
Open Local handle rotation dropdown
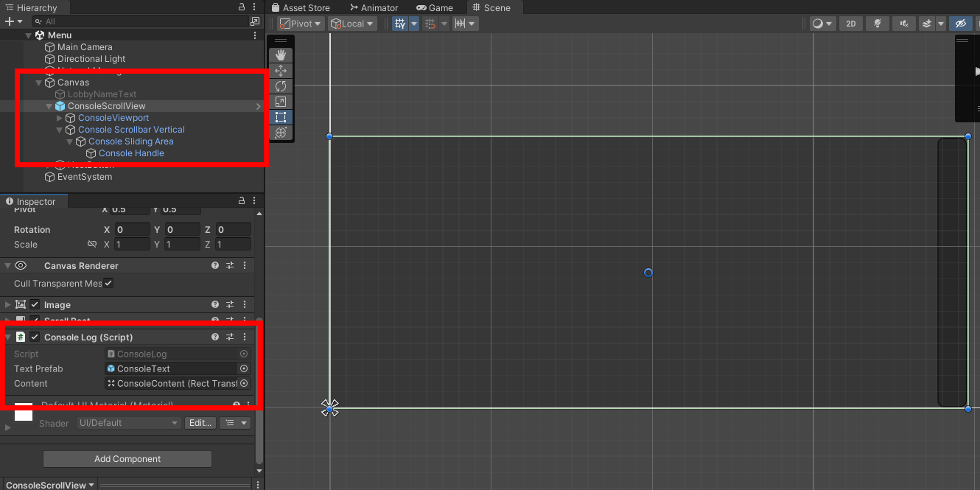[353, 24]
